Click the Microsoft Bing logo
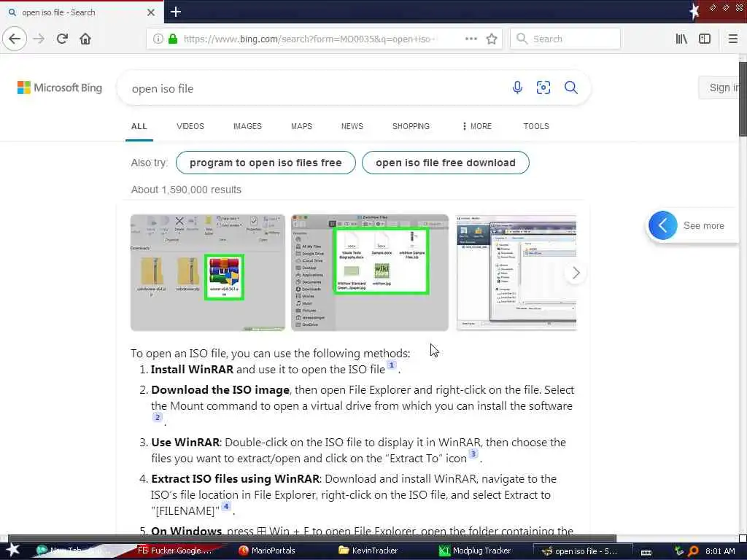 60,87
